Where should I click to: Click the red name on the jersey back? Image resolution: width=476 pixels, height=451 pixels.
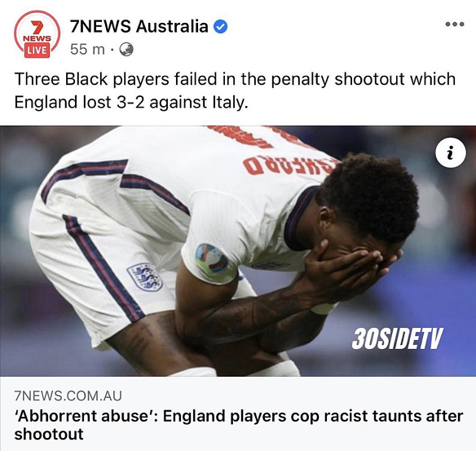click(292, 166)
